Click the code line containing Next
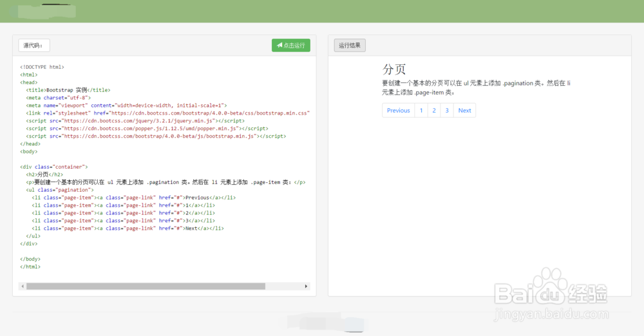Viewport: 644px width, 336px height. 128,229
